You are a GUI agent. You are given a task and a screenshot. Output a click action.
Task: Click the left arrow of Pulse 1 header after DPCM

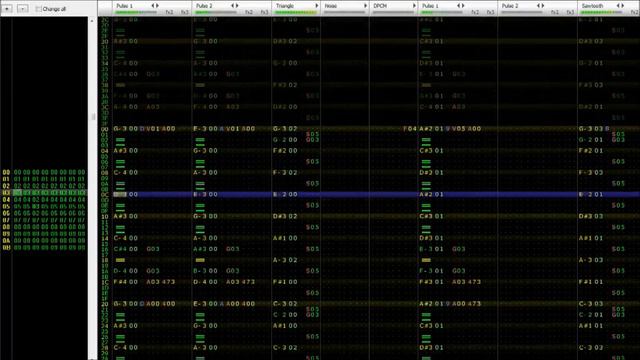[x=459, y=6]
